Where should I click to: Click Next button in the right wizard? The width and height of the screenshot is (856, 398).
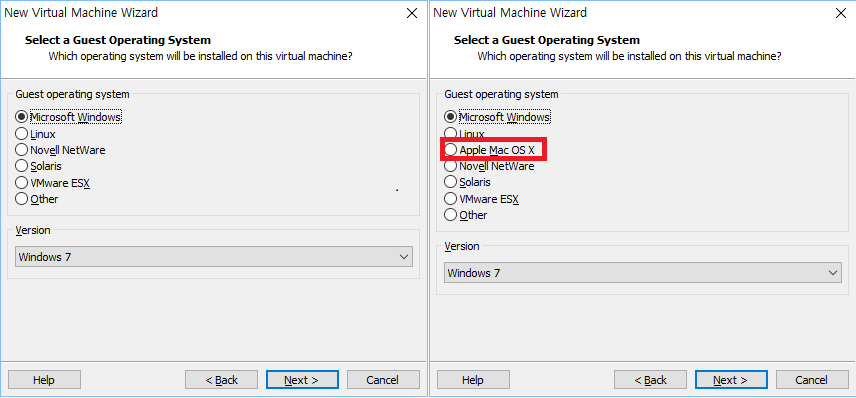732,380
